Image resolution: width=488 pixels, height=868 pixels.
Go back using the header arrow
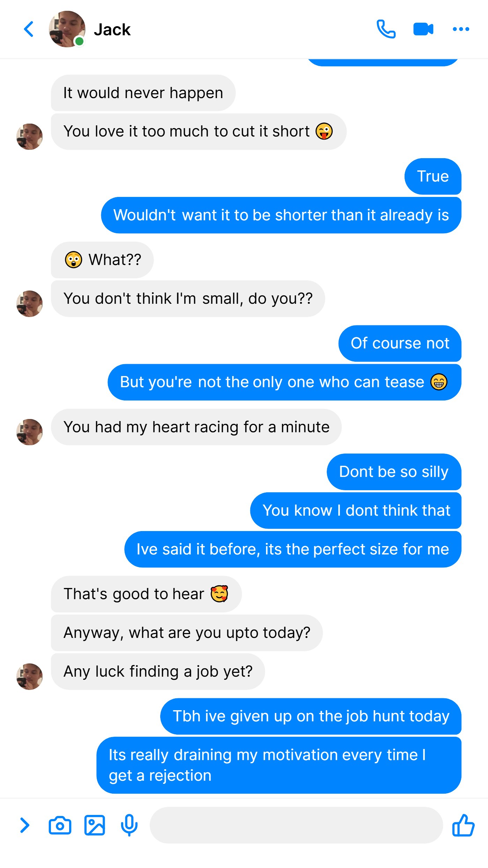(x=29, y=29)
